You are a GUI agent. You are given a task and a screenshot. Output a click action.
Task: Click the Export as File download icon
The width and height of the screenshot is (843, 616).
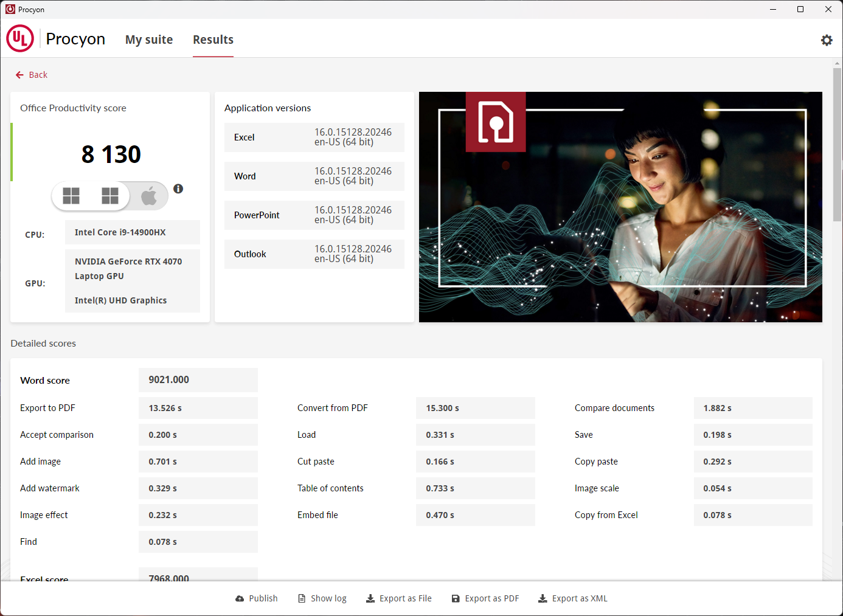pos(370,598)
